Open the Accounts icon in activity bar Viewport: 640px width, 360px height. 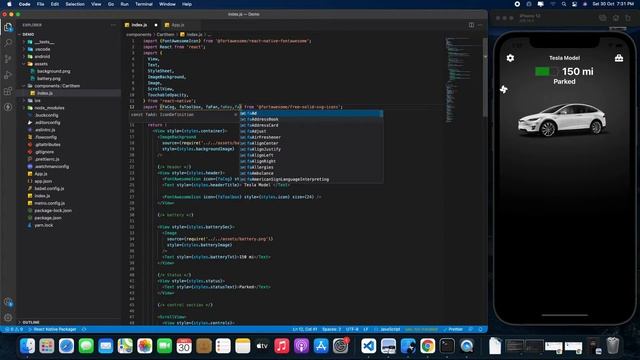click(8, 302)
